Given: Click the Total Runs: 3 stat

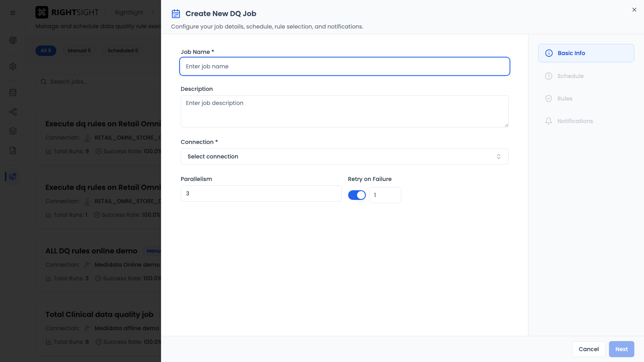Looking at the screenshot, I should tap(67, 278).
